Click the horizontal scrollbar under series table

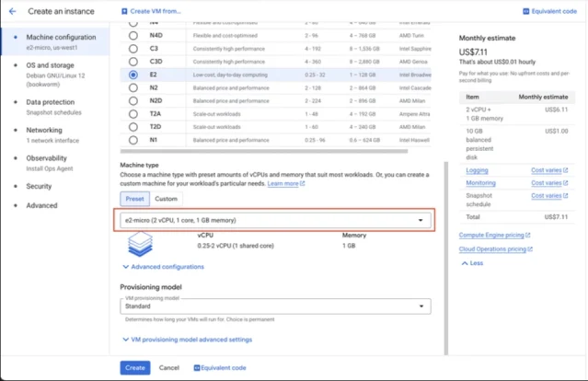tap(263, 151)
